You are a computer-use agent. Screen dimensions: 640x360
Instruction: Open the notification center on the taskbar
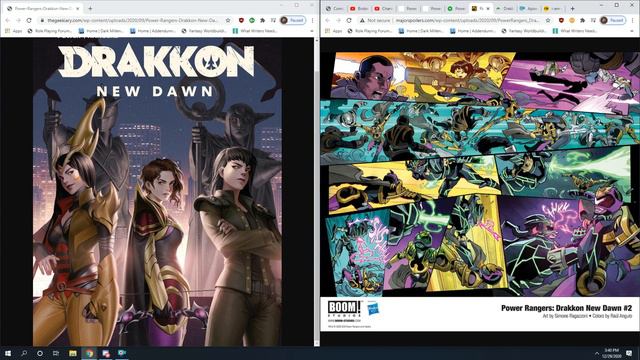click(x=629, y=353)
